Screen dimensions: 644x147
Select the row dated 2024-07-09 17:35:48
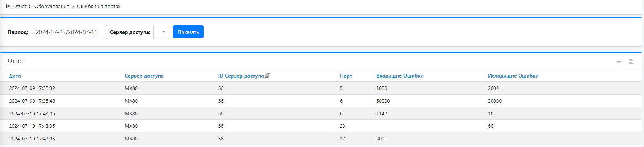(321, 101)
